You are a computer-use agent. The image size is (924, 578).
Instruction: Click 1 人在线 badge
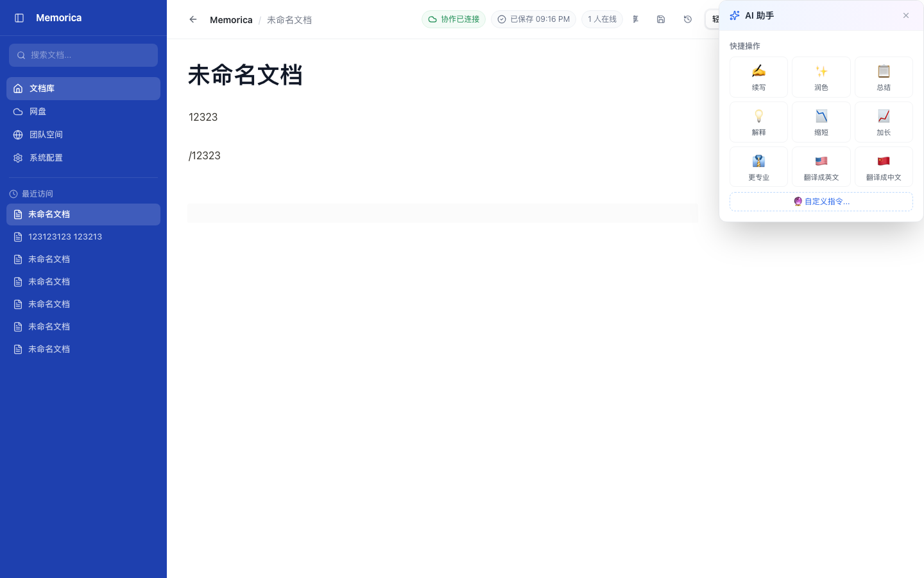[602, 19]
